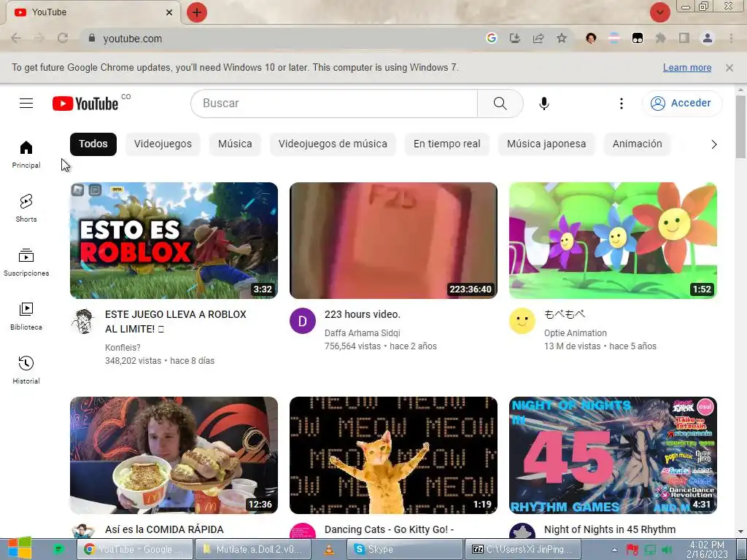
Task: Share this page via address bar icon
Action: (538, 38)
